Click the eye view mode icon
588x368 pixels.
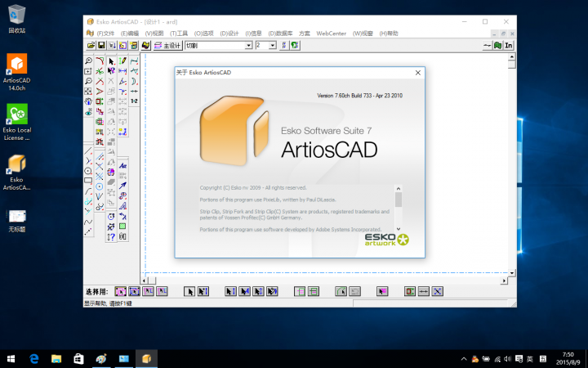(88, 111)
